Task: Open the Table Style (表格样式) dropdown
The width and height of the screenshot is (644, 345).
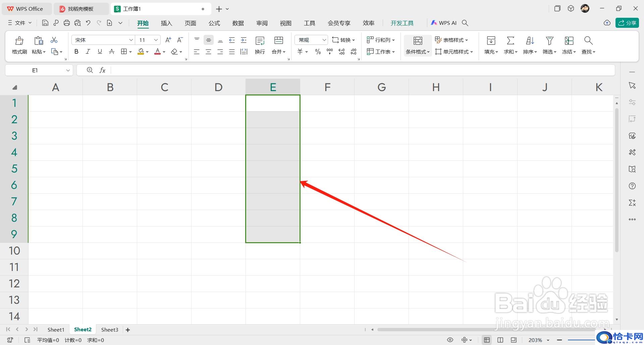Action: coord(451,40)
